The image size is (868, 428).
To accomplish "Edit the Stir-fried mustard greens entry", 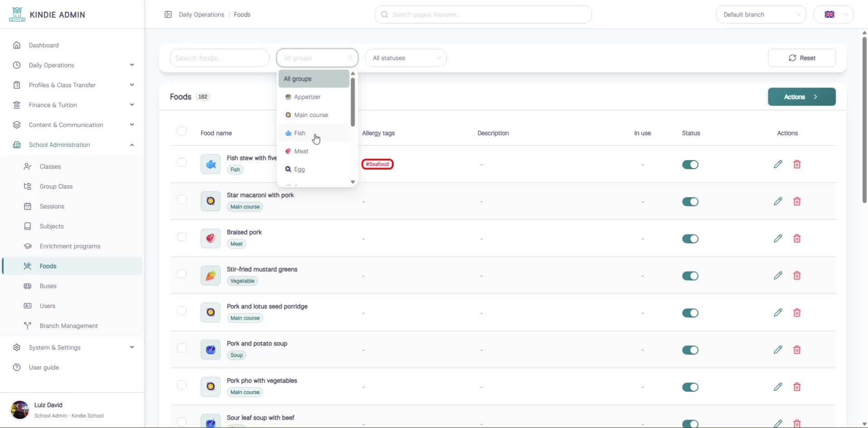I will pos(778,276).
